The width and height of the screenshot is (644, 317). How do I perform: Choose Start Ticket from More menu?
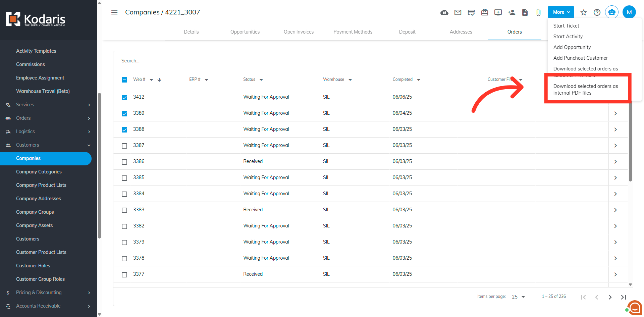tap(566, 26)
